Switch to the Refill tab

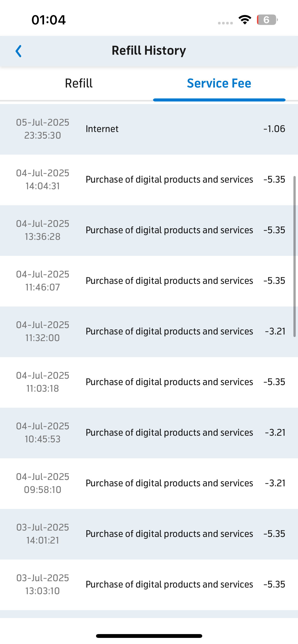[79, 83]
